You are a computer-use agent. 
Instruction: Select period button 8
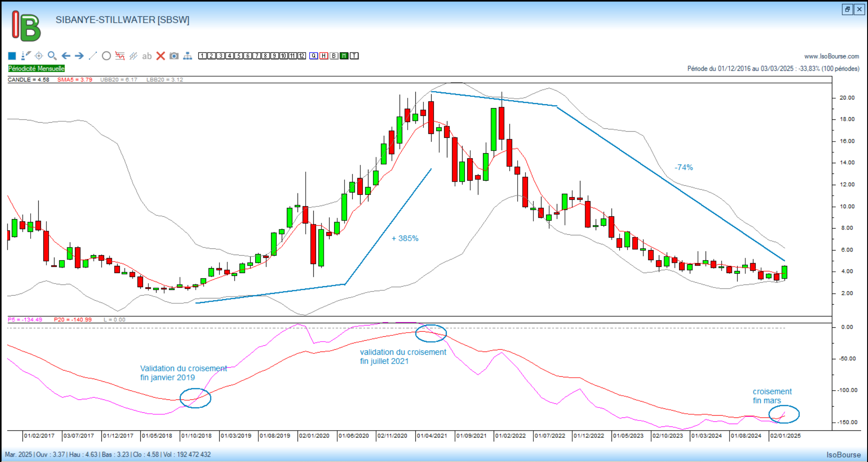(x=266, y=56)
